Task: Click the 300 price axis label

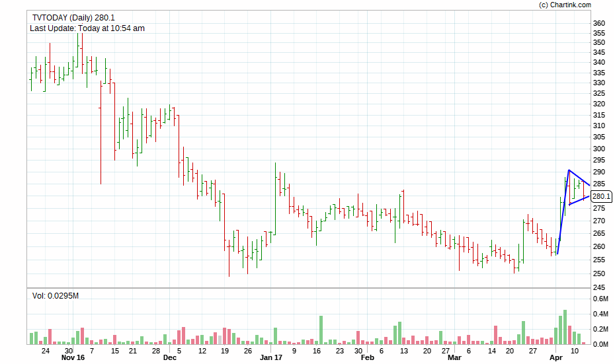Action: (599, 149)
